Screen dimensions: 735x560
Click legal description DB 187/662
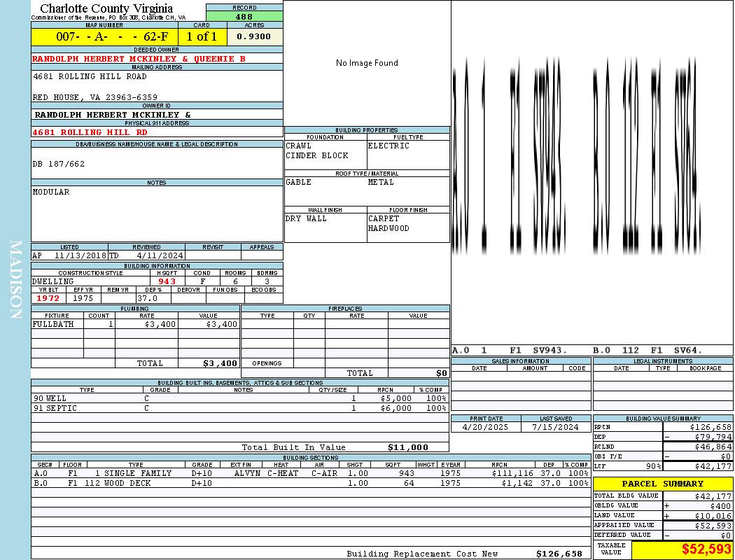pos(59,164)
